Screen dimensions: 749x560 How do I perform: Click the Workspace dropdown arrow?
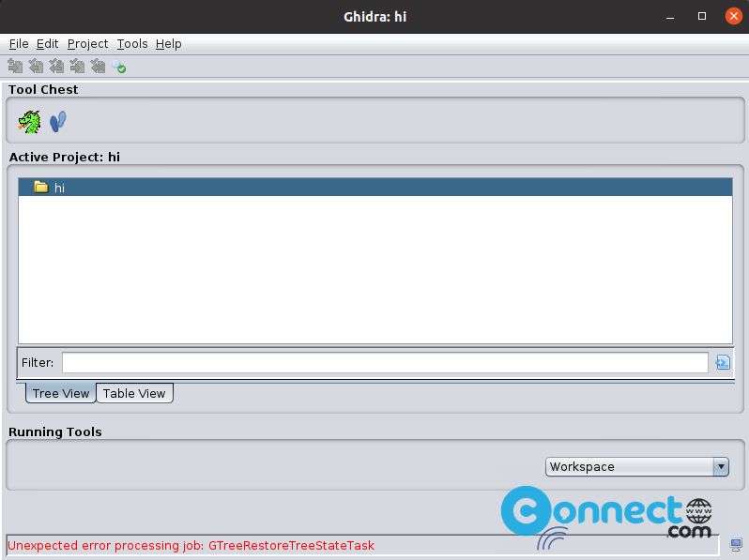[721, 466]
